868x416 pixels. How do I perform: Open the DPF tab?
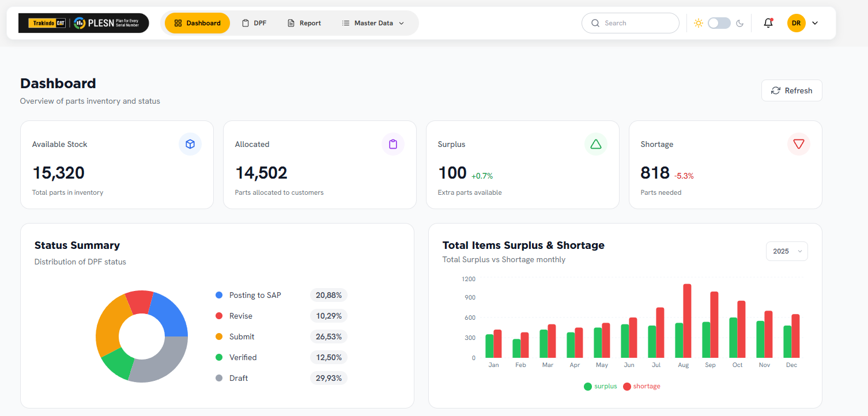[x=254, y=23]
